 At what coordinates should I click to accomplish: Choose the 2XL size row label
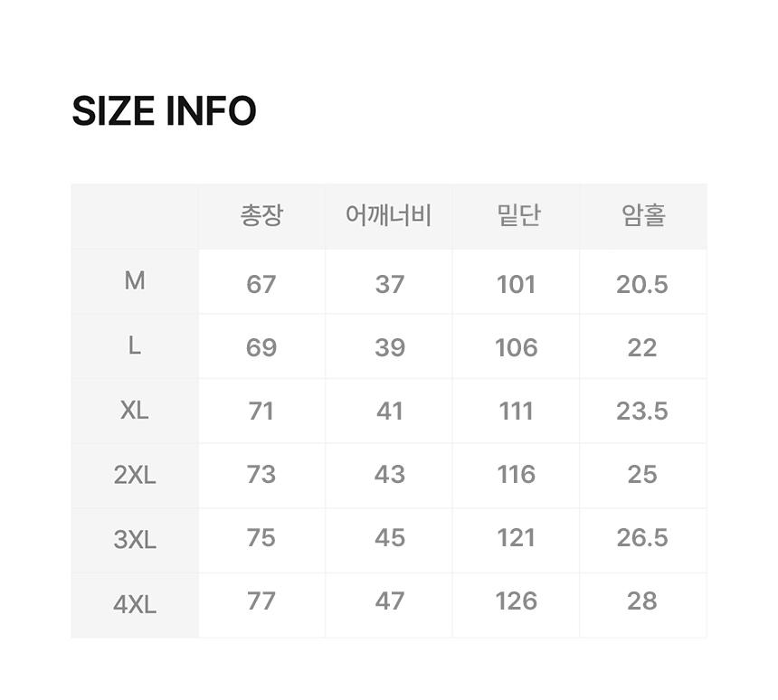pos(135,475)
